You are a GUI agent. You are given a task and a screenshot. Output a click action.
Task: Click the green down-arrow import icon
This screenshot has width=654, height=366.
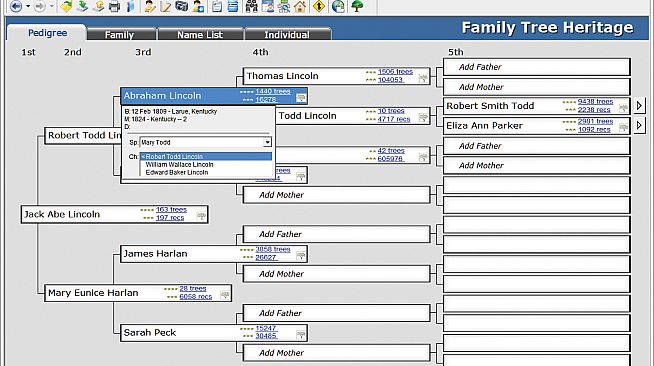pos(82,6)
